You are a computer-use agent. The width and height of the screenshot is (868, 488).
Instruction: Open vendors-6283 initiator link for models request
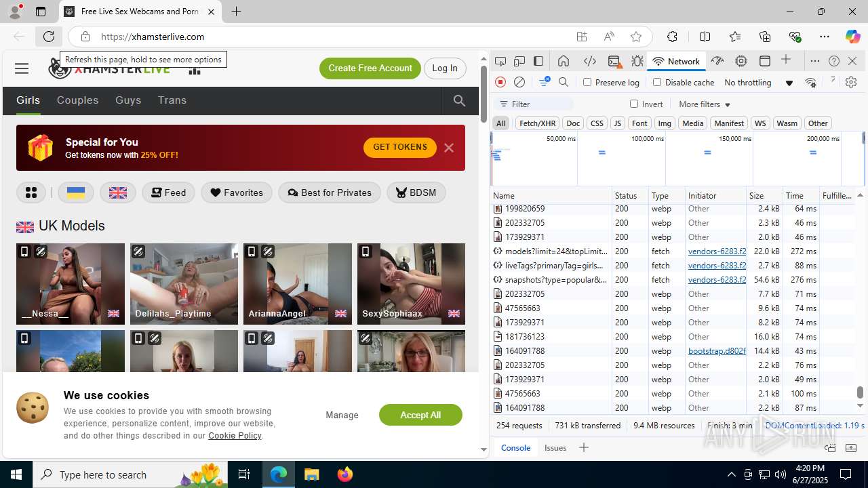717,251
